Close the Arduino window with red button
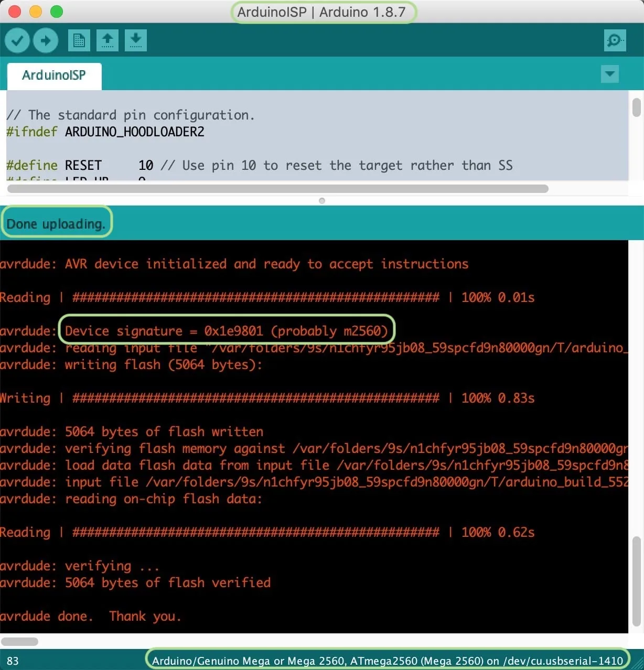The height and width of the screenshot is (670, 644). pos(15,12)
